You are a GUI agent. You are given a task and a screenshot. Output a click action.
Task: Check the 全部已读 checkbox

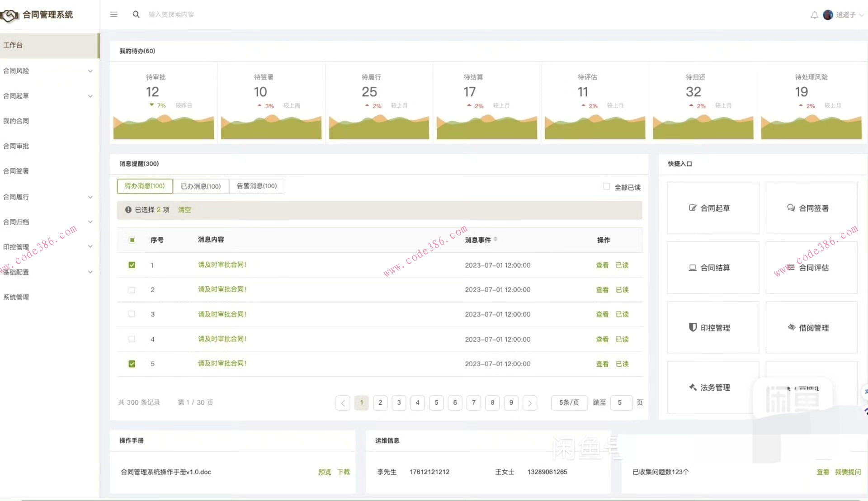(606, 186)
